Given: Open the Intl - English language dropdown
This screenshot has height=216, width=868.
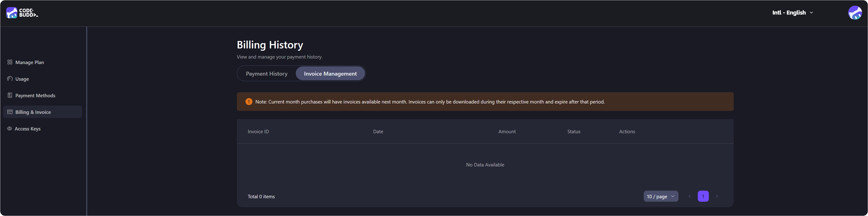Looking at the screenshot, I should [793, 12].
